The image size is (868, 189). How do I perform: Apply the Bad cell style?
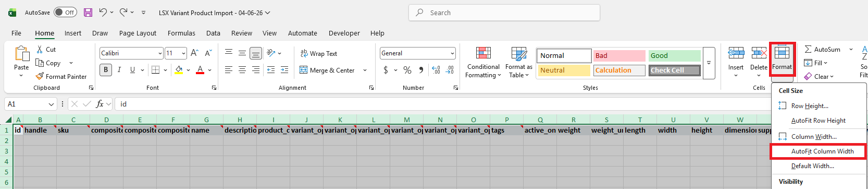[619, 55]
